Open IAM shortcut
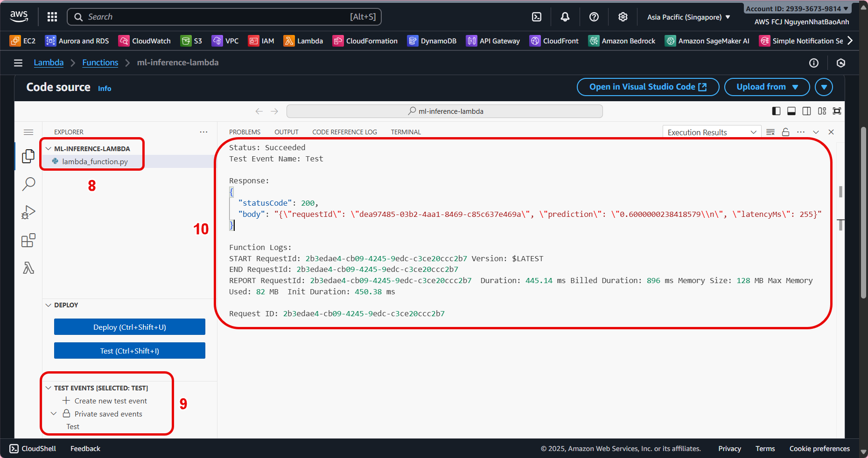Screen dimensions: 868x458 point(261,41)
